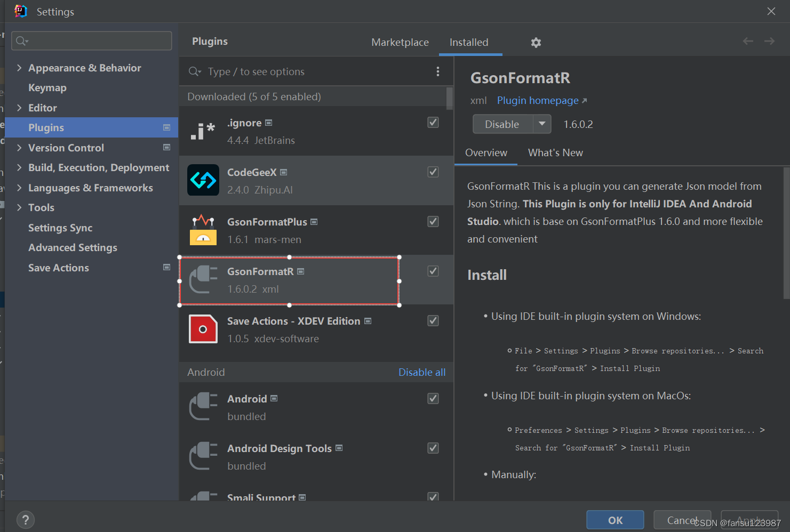Expand Languages & Frameworks node
Screen dimensions: 790x532
[x=19, y=188]
